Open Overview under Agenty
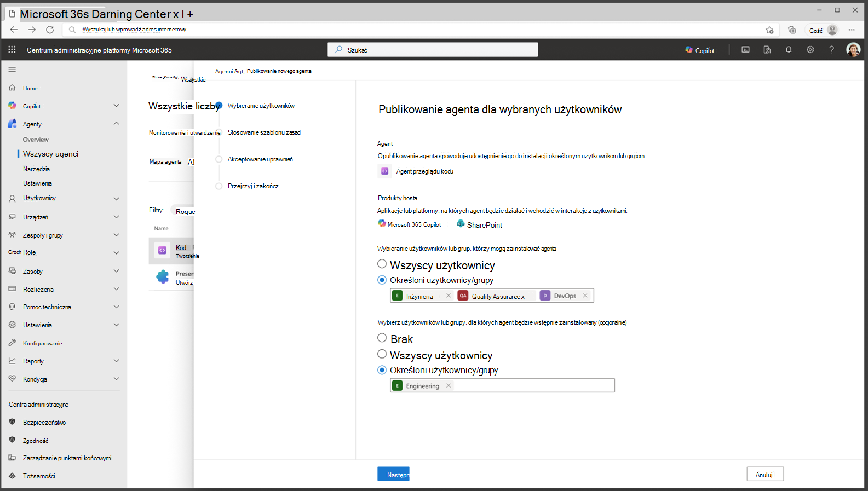 click(x=36, y=140)
